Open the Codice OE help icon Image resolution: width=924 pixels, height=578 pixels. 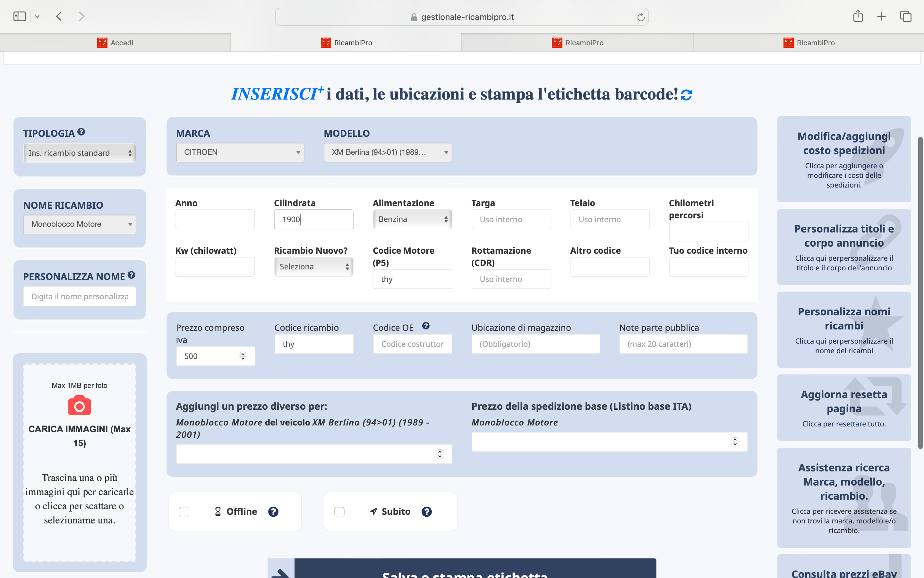426,326
